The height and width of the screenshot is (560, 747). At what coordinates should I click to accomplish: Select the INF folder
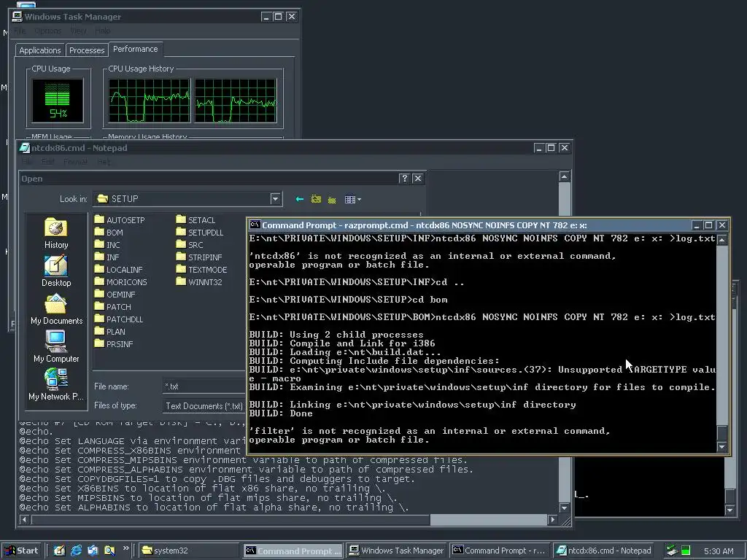pyautogui.click(x=107, y=257)
